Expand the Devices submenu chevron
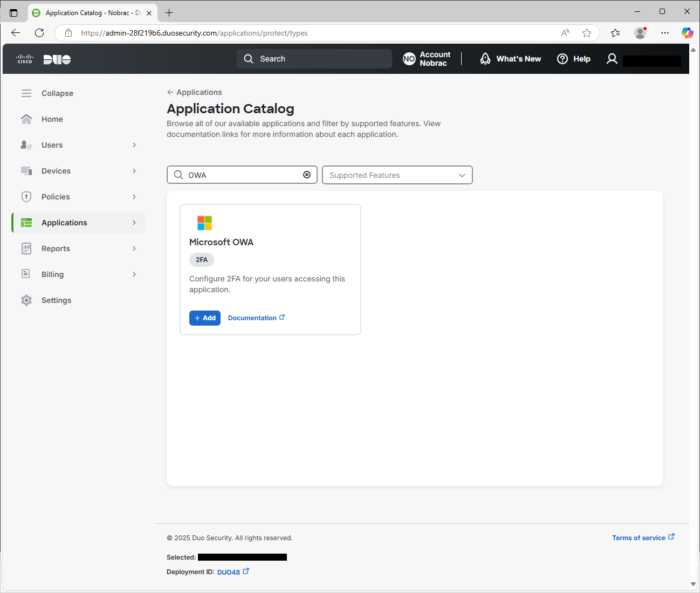Screen dimensions: 700x593 pos(134,171)
